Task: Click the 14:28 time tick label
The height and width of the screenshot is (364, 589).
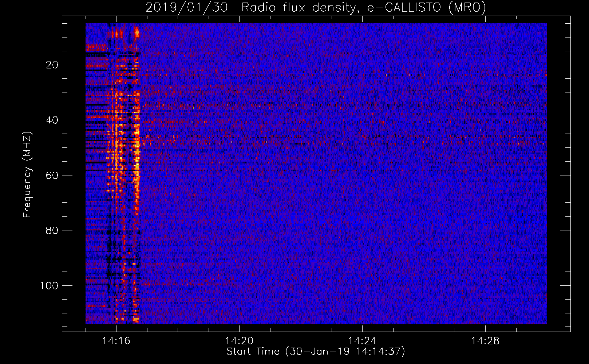Action: coord(485,341)
